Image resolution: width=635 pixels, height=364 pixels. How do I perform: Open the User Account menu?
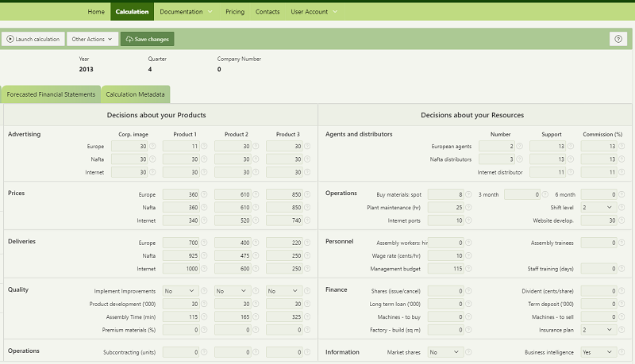(x=314, y=12)
